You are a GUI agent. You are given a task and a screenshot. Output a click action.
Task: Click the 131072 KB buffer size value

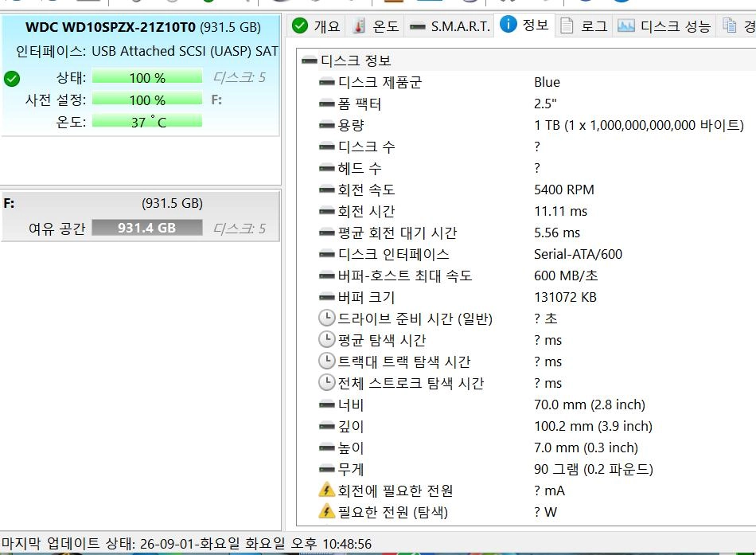pos(565,297)
